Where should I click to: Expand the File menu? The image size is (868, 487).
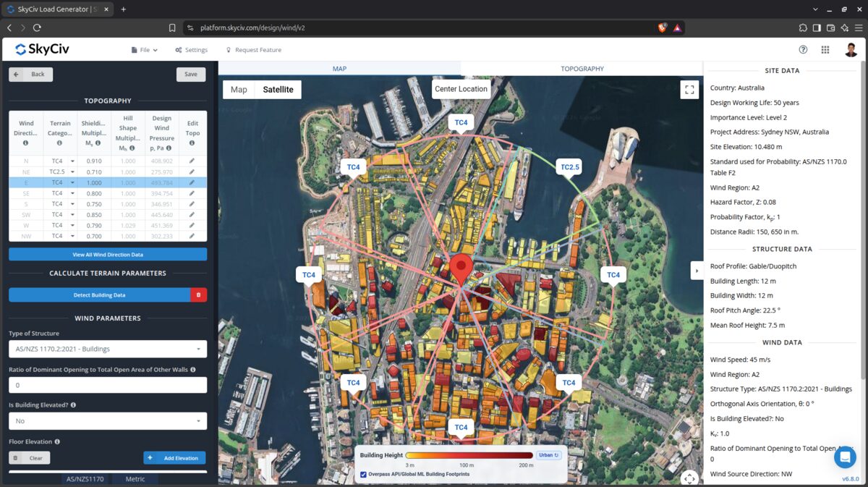coord(144,50)
